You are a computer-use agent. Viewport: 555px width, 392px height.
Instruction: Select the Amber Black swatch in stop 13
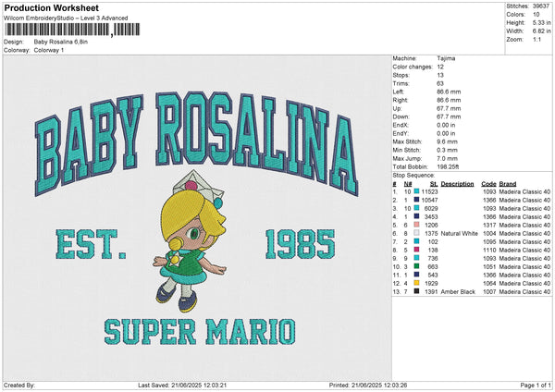click(418, 291)
